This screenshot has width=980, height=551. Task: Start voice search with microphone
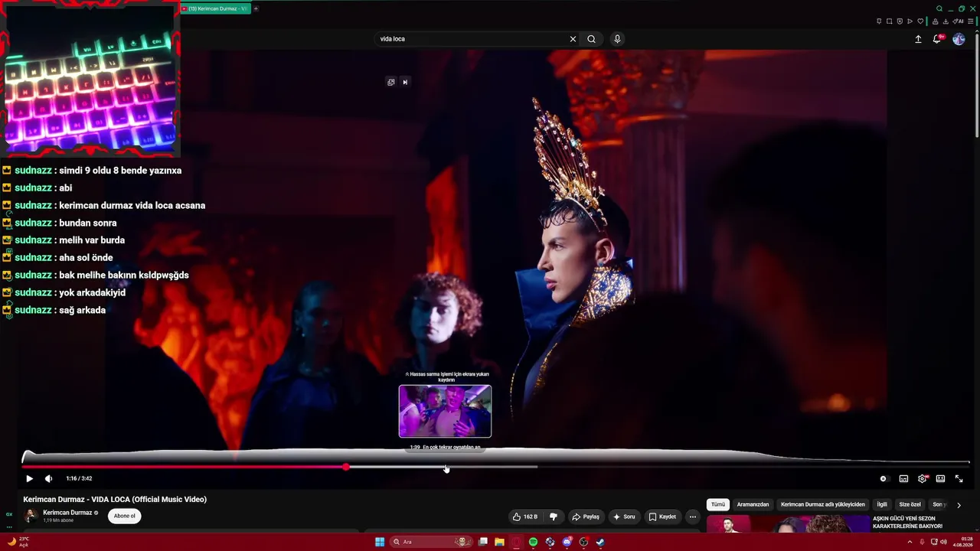click(x=617, y=39)
